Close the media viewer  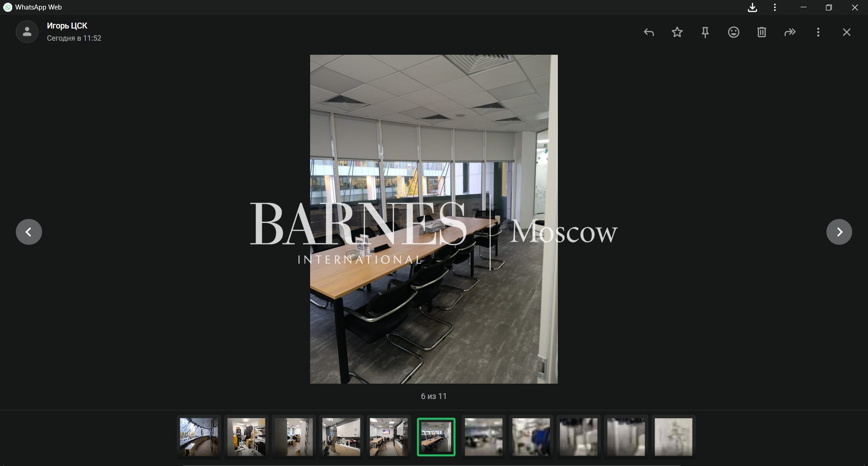(x=846, y=32)
